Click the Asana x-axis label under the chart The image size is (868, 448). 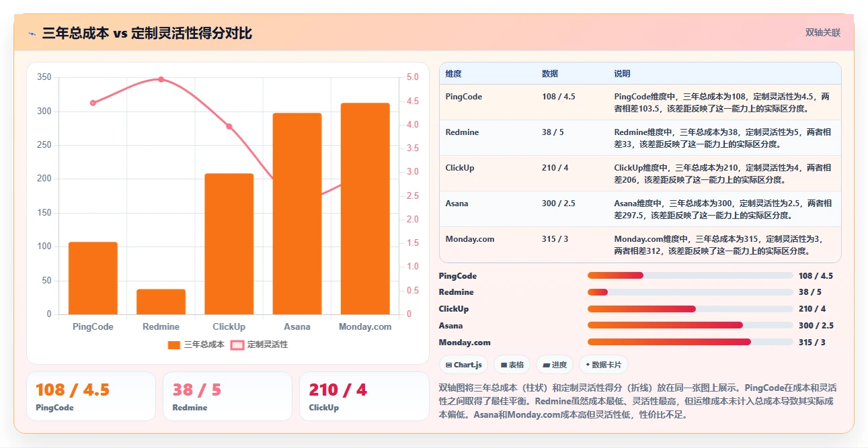[297, 326]
